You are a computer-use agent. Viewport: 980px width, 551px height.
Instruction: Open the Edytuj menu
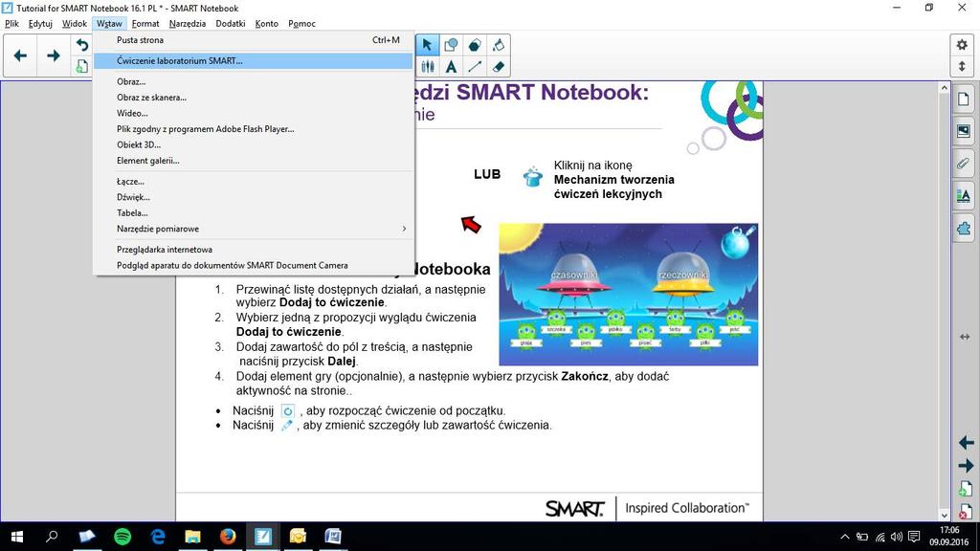(40, 24)
